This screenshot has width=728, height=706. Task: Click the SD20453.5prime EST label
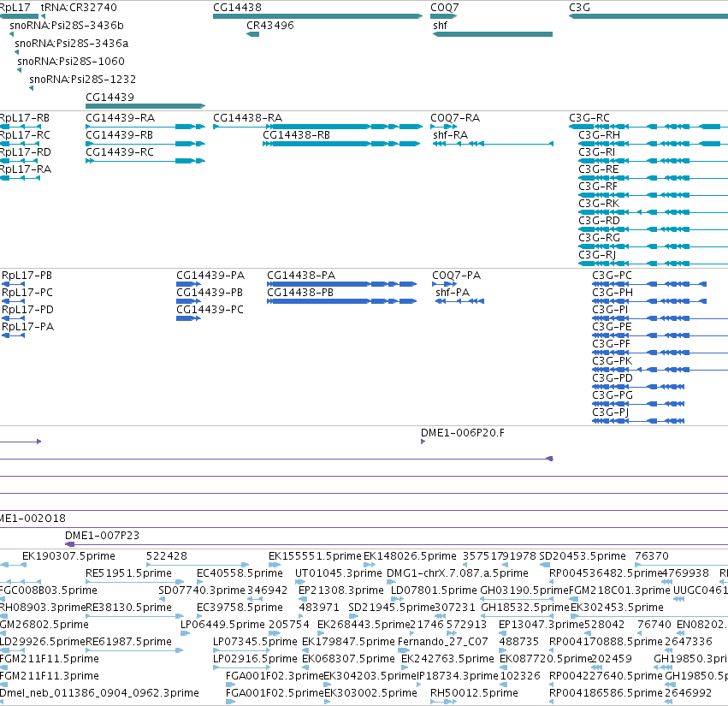coord(583,556)
